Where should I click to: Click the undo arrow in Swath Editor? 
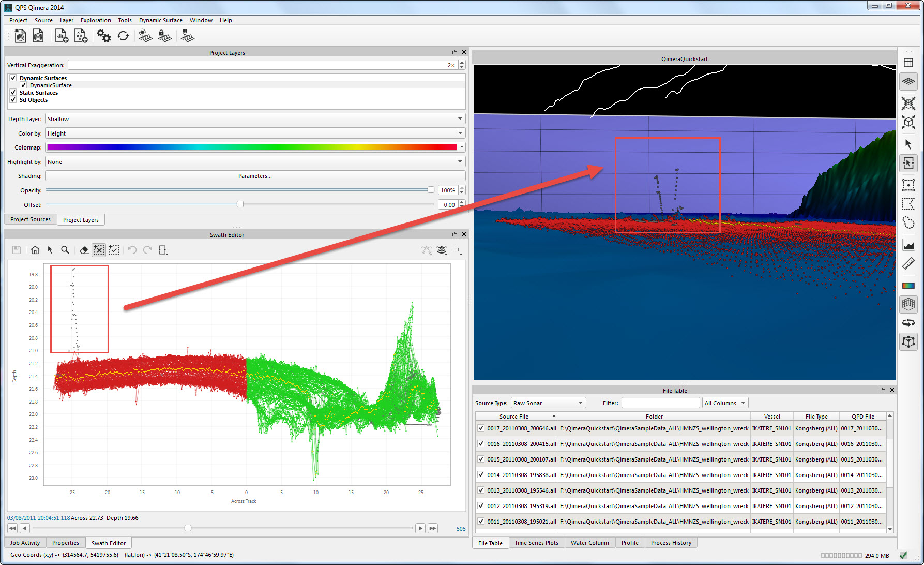[132, 250]
